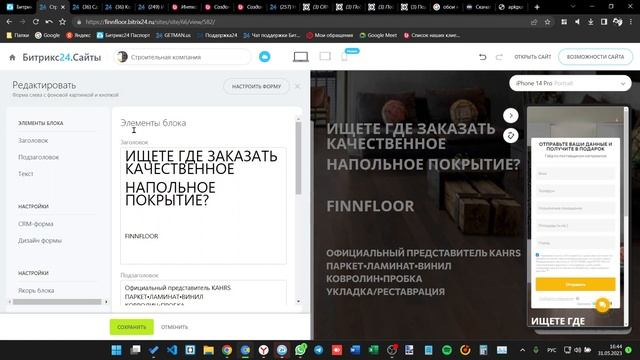
Task: Open the browser downloads icon
Action: tap(591, 22)
